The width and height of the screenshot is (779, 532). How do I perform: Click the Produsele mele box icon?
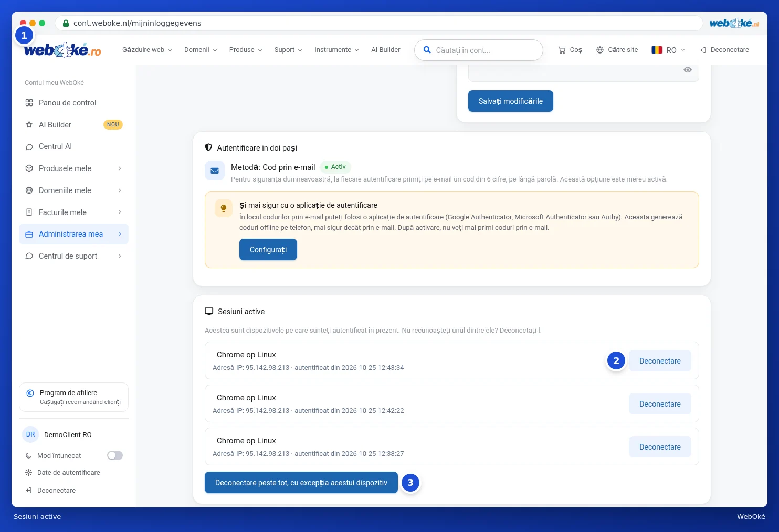click(x=29, y=168)
